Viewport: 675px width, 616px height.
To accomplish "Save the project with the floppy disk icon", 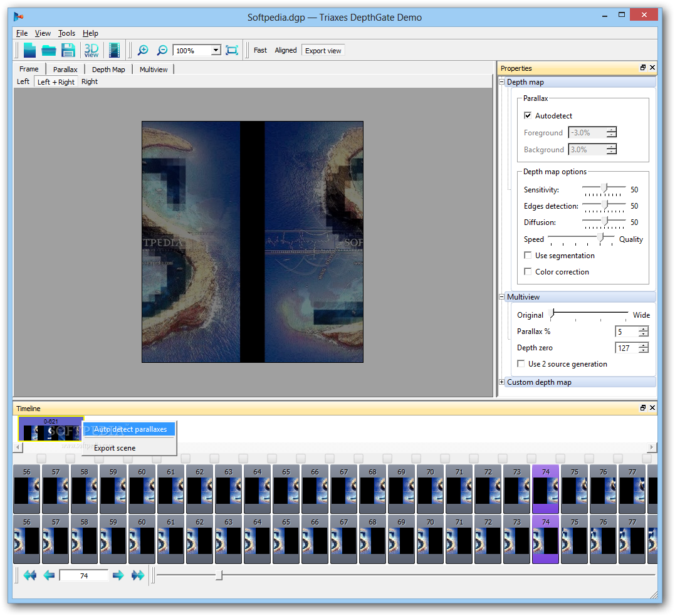I will [68, 50].
